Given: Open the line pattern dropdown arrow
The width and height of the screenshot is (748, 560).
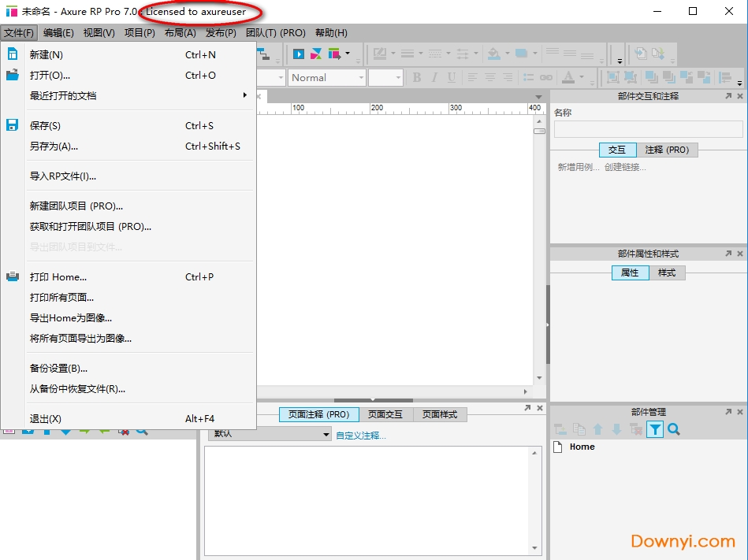Looking at the screenshot, I should coord(448,54).
